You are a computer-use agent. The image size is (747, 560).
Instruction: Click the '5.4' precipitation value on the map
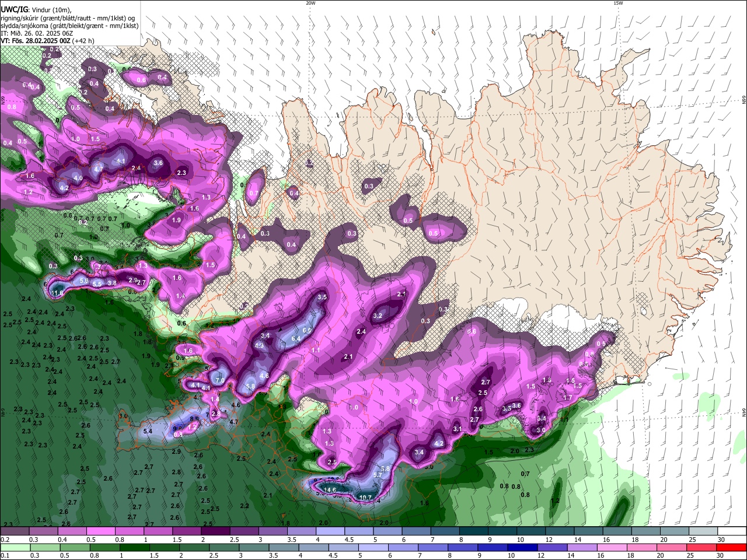click(x=148, y=432)
